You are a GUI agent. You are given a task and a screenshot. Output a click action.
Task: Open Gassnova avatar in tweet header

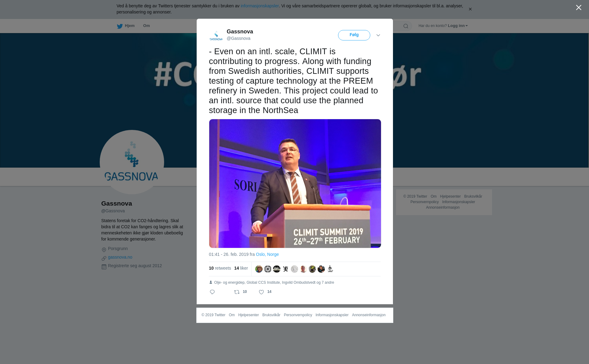coord(216,35)
